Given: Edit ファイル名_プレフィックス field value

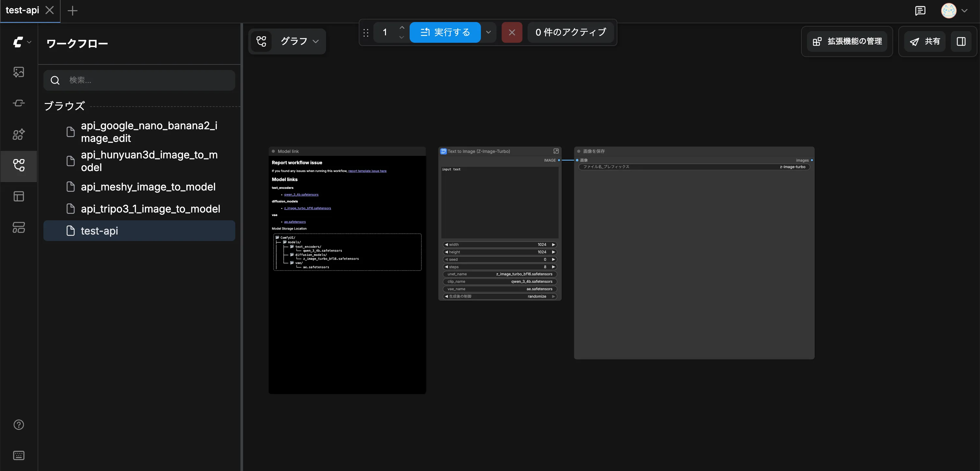Looking at the screenshot, I should [x=694, y=167].
